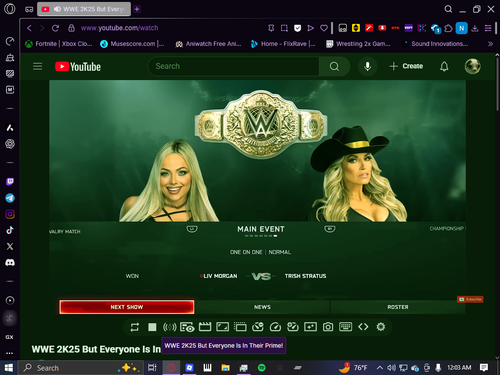Open the Instagram sidebar panel

(x=10, y=214)
